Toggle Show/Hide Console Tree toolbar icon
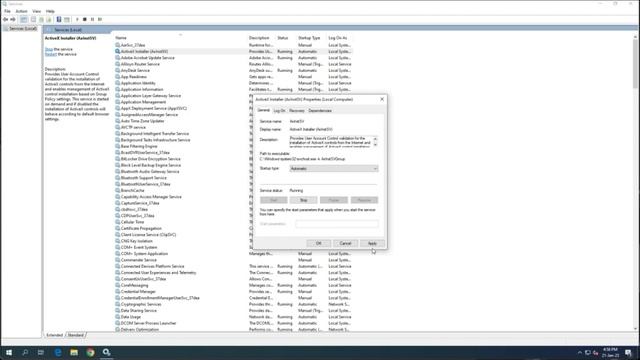The height and width of the screenshot is (360, 640). pos(24,19)
